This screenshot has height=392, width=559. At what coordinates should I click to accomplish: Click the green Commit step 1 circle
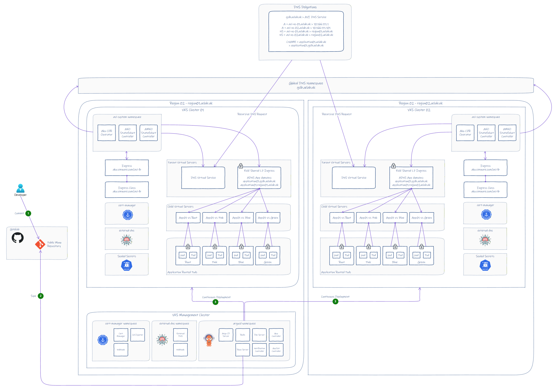point(28,213)
